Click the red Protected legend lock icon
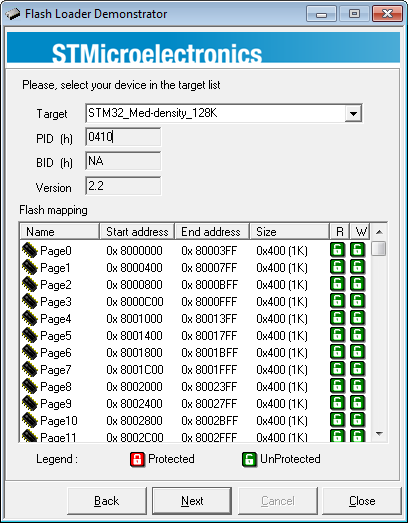The image size is (408, 523). pyautogui.click(x=137, y=459)
